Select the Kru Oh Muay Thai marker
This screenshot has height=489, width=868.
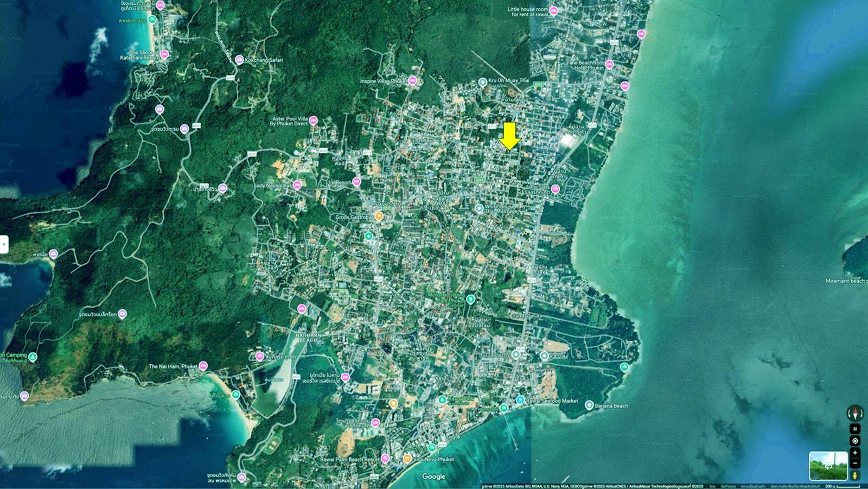[x=482, y=82]
